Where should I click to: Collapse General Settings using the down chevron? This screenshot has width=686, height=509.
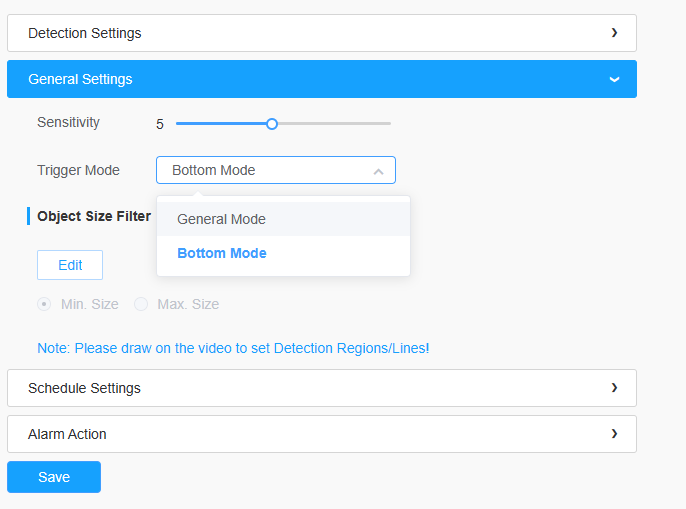[614, 79]
